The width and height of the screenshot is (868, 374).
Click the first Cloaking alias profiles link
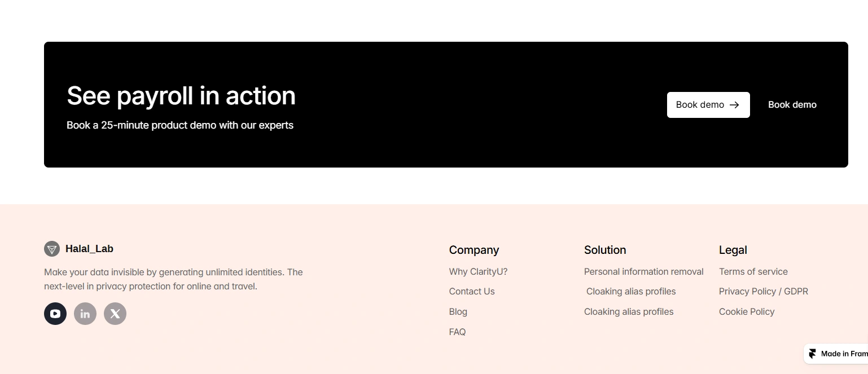point(631,292)
